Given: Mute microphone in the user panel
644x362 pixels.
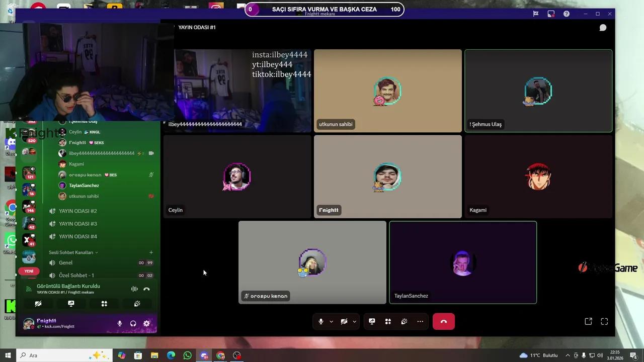Looking at the screenshot, I should pos(120,324).
